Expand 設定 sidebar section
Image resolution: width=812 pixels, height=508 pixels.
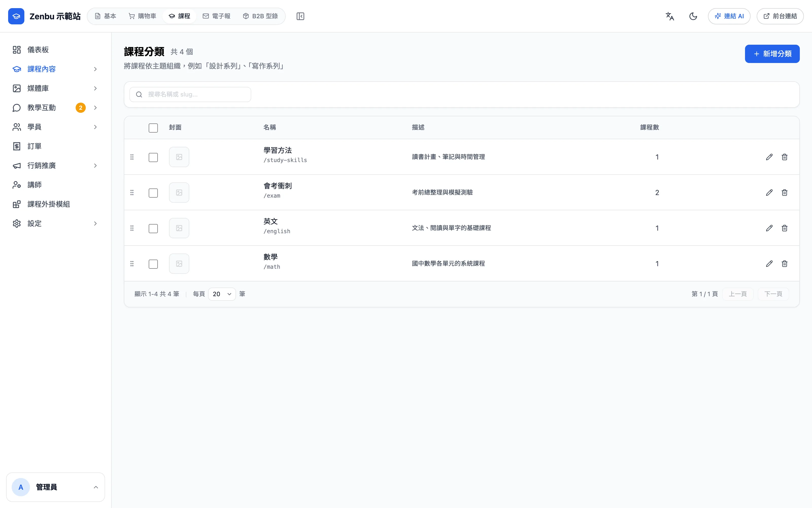[55, 224]
